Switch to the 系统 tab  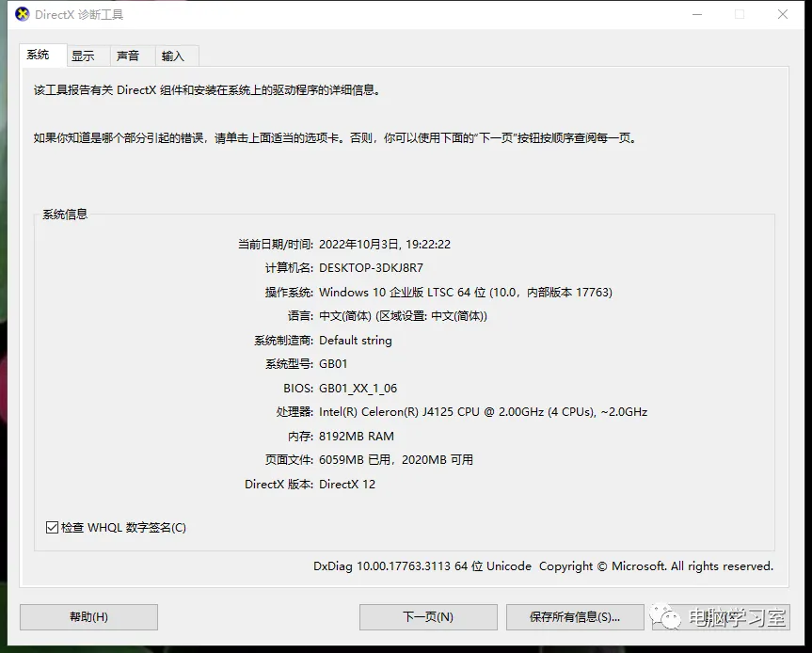[x=39, y=56]
